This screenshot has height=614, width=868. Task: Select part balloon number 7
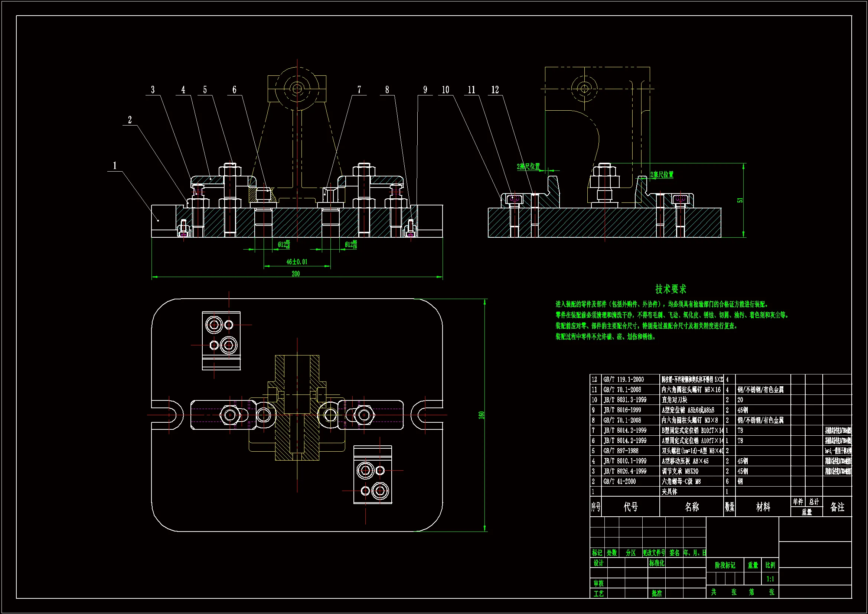pyautogui.click(x=359, y=90)
